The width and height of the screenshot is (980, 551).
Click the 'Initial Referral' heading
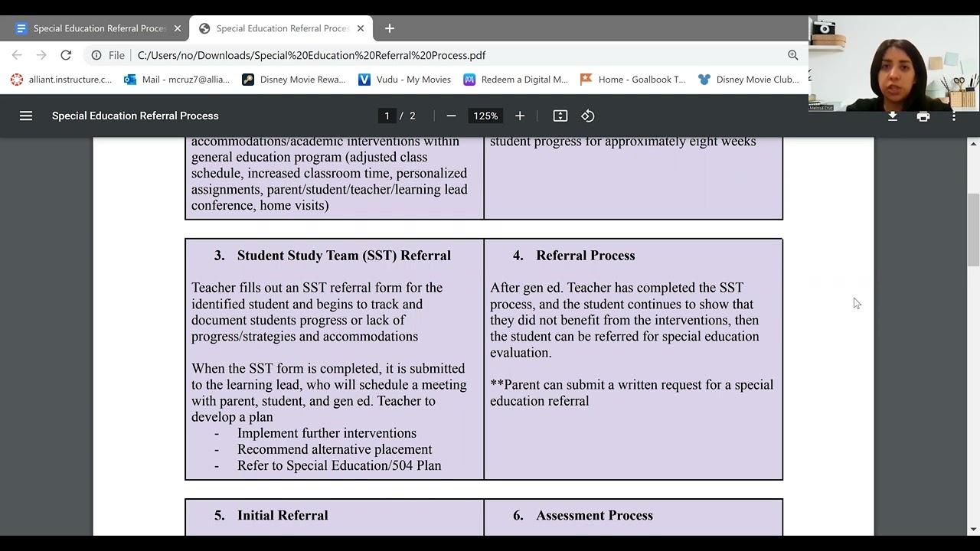tap(283, 516)
